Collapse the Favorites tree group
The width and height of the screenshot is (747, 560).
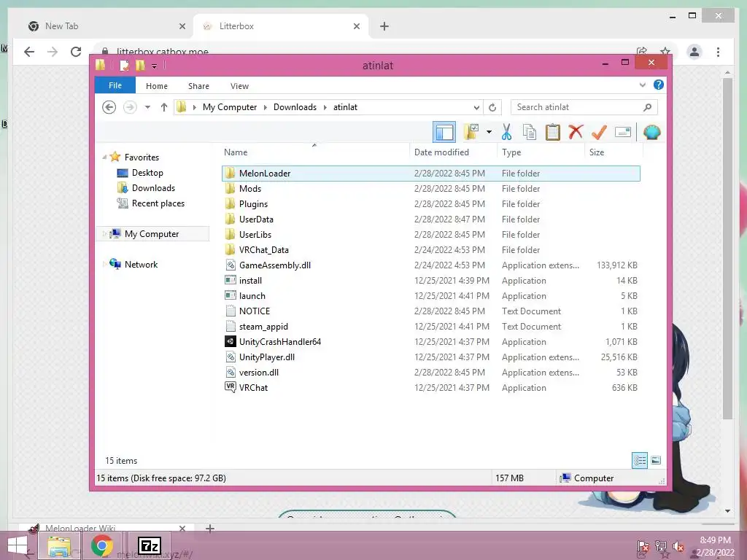pos(104,157)
